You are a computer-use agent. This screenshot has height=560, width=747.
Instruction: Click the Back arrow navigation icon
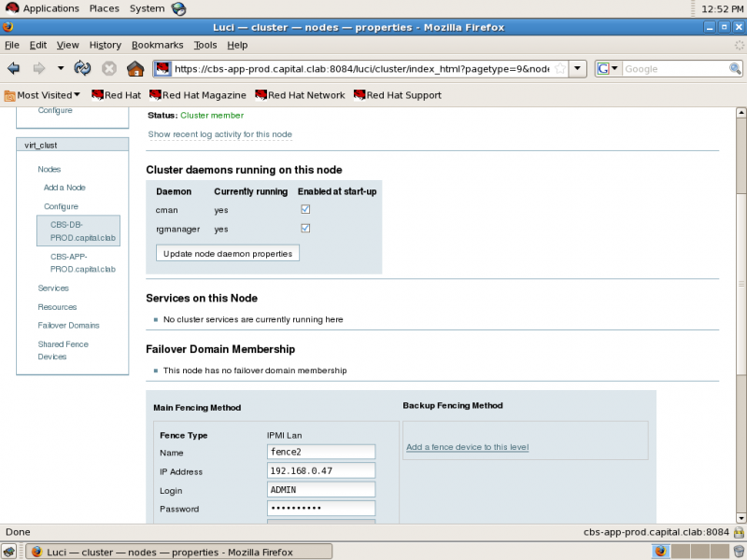pyautogui.click(x=14, y=68)
